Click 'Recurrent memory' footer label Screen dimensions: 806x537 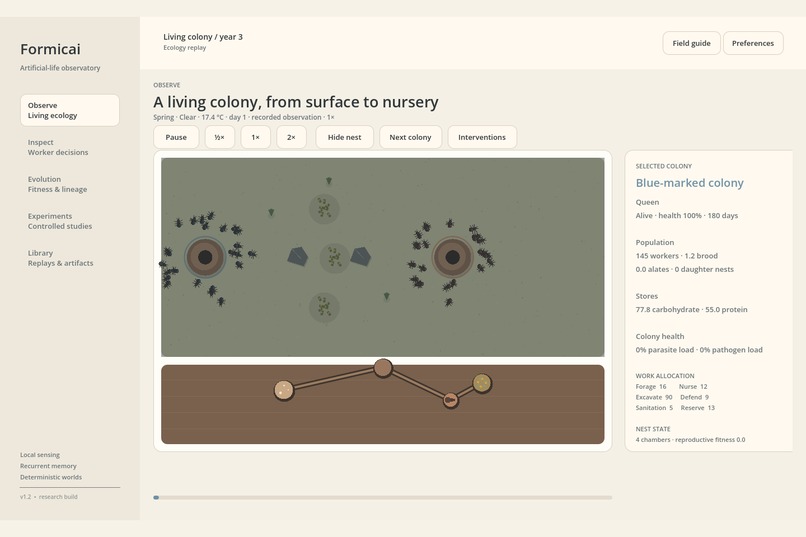(48, 466)
